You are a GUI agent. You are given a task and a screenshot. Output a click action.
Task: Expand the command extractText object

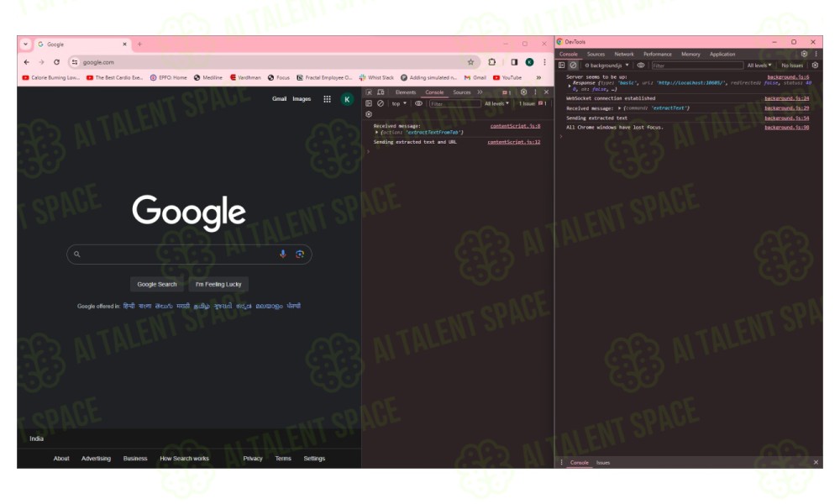click(x=619, y=108)
